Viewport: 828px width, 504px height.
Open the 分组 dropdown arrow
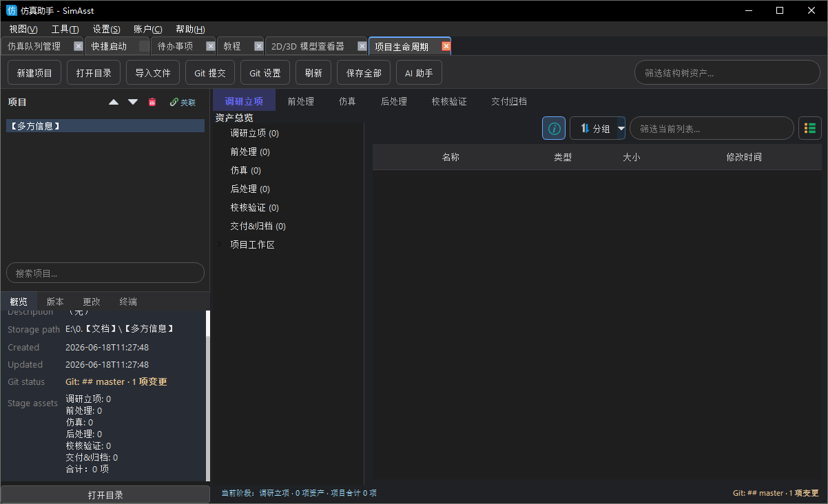(621, 128)
